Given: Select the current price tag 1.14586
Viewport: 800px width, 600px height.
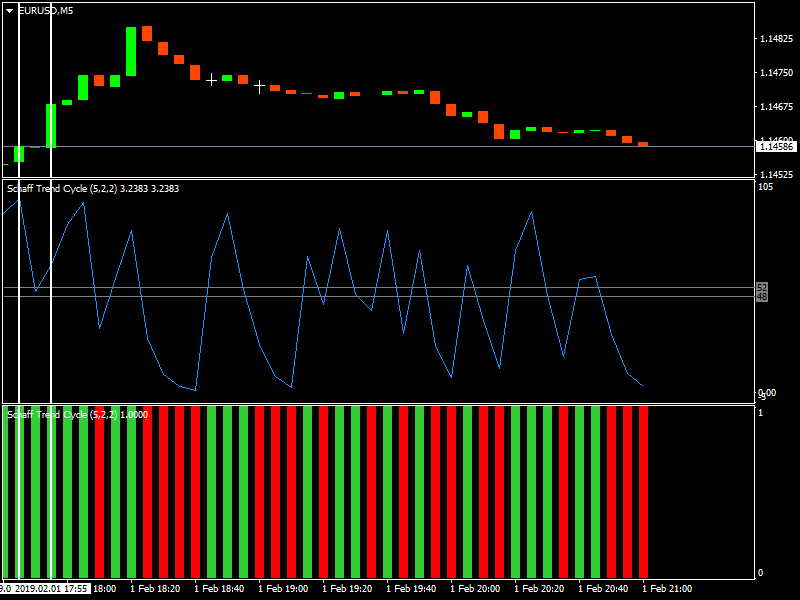Looking at the screenshot, I should pyautogui.click(x=776, y=147).
